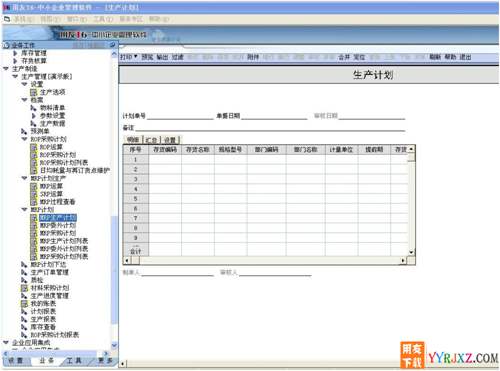Collapse the 设置 node under 生产管理

tap(24, 84)
